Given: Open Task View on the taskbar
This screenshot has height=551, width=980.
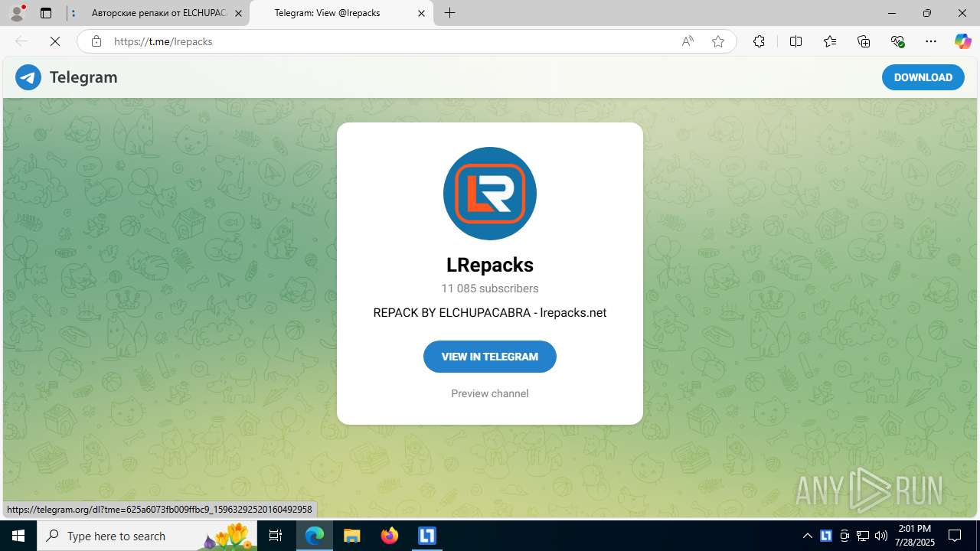Looking at the screenshot, I should pos(276,536).
